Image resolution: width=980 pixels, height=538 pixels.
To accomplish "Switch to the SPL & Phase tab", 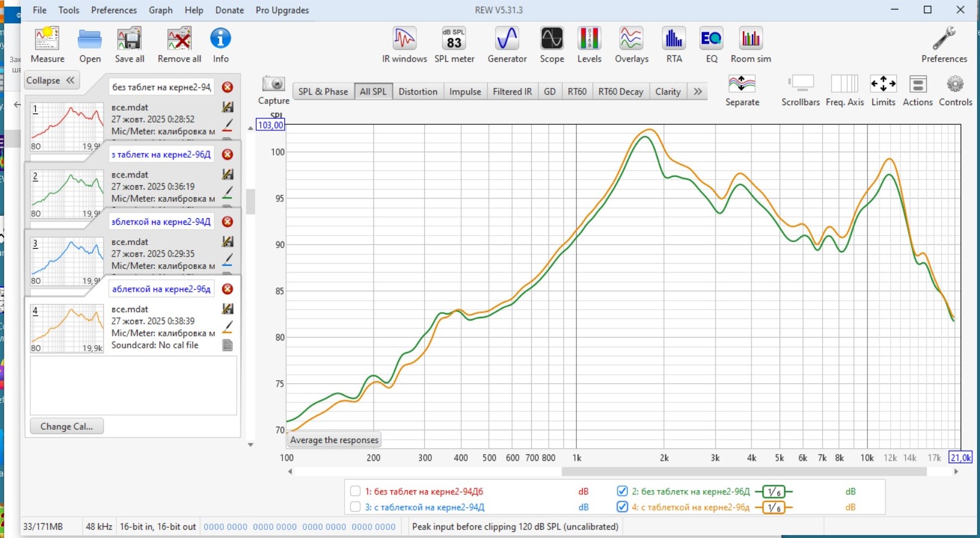I will (323, 91).
